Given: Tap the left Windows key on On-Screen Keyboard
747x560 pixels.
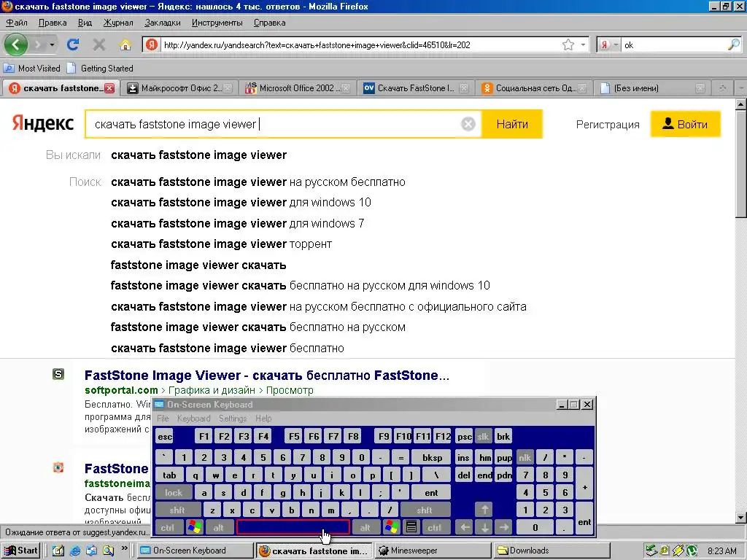Looking at the screenshot, I should point(195,527).
